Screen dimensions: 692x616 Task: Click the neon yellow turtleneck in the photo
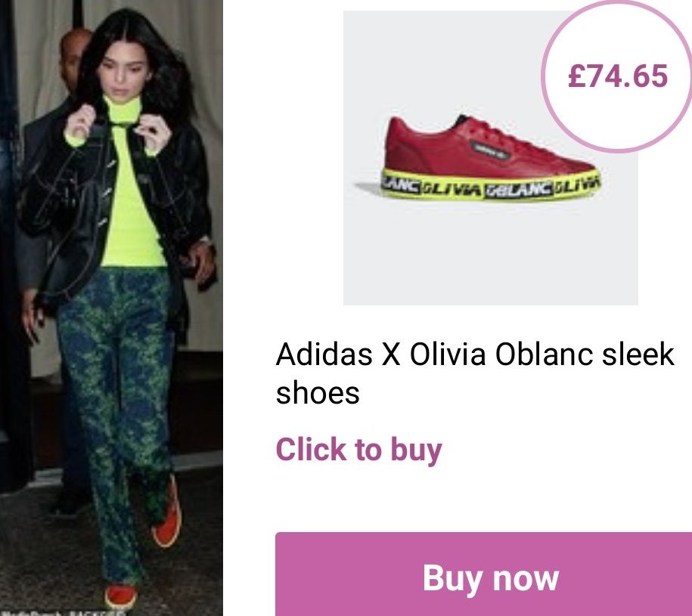click(130, 185)
